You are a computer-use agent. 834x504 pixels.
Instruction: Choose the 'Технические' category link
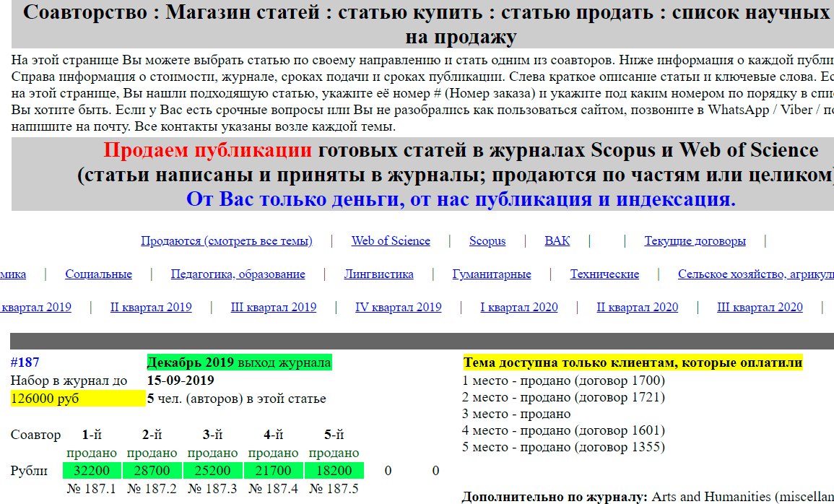605,274
